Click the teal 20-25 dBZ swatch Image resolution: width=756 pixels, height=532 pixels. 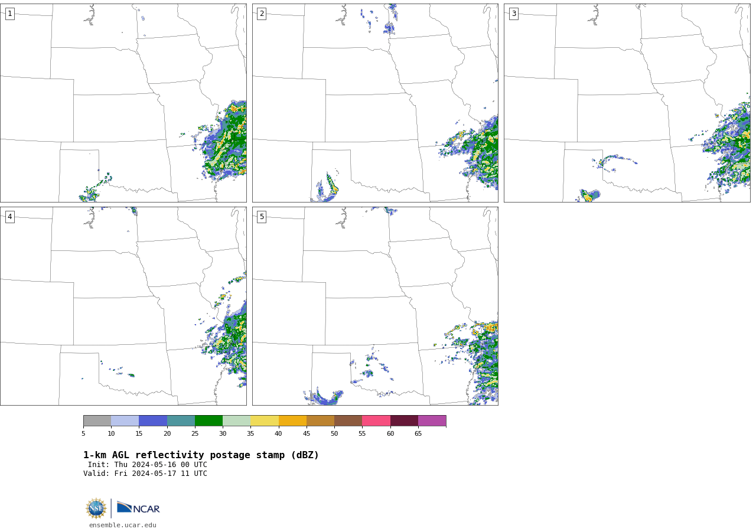[x=181, y=420]
